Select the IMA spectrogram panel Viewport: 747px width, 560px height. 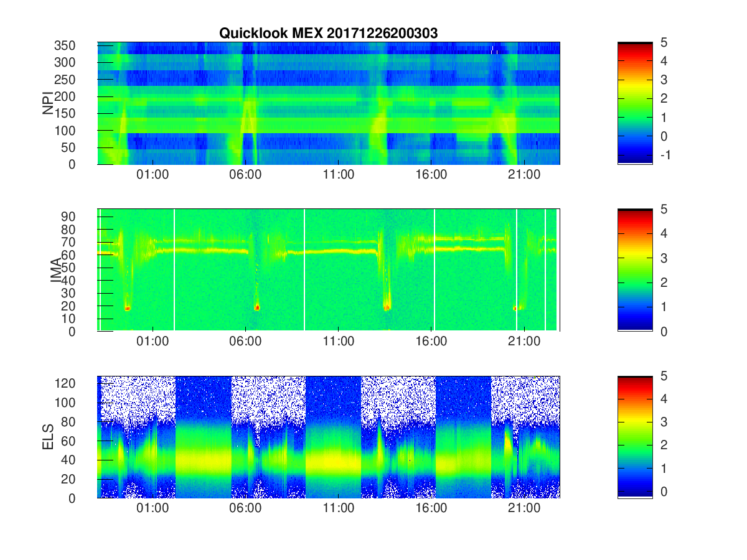coord(329,270)
